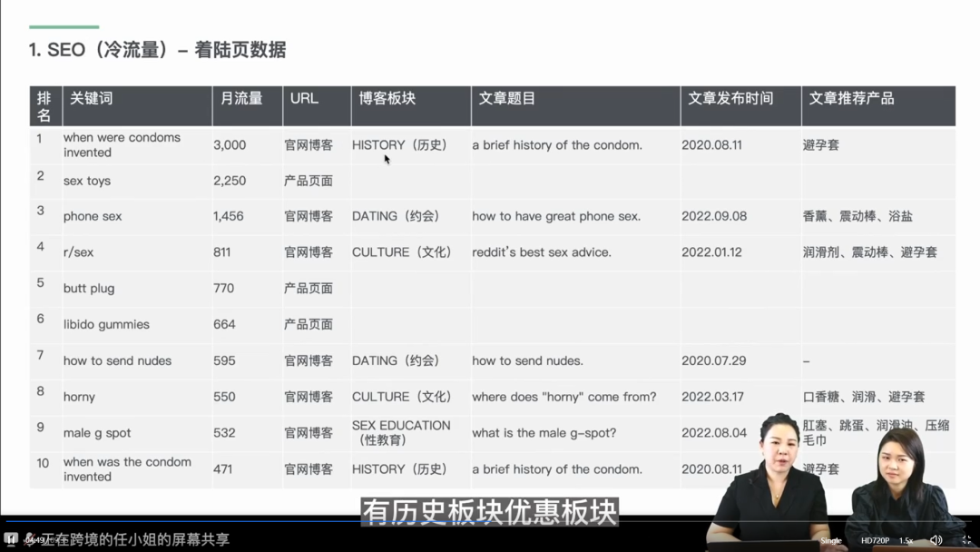Click 'when was the condom invented' keyword

pos(127,468)
